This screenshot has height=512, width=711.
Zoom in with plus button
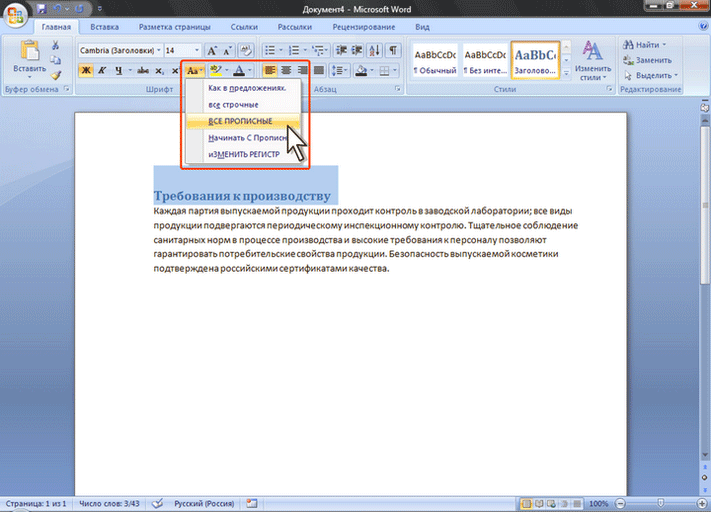tap(702, 503)
